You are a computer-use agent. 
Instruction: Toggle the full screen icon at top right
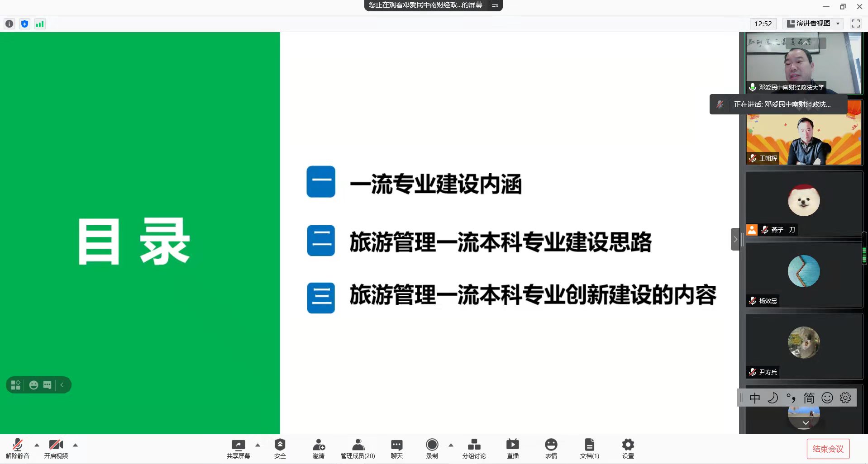[x=855, y=24]
